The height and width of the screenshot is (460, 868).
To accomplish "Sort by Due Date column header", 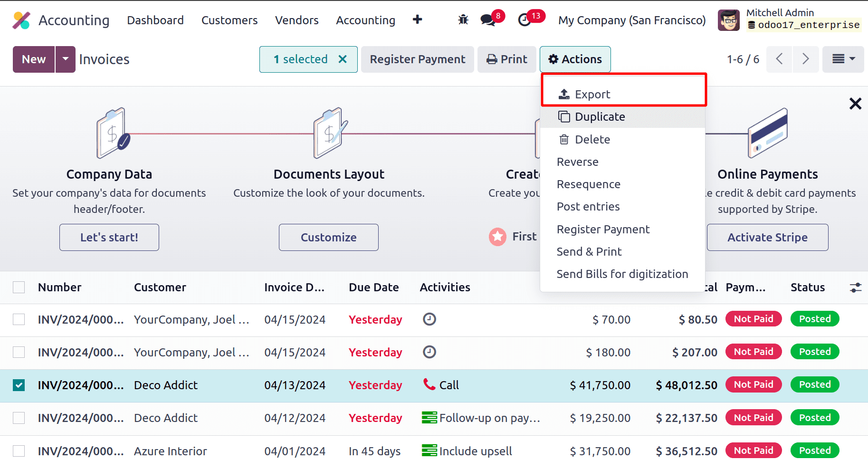I will (x=374, y=287).
